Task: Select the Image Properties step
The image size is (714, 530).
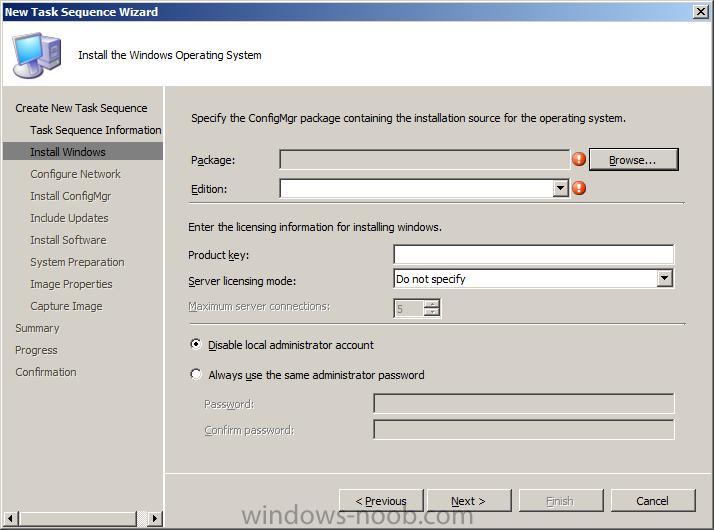Action: tap(71, 284)
